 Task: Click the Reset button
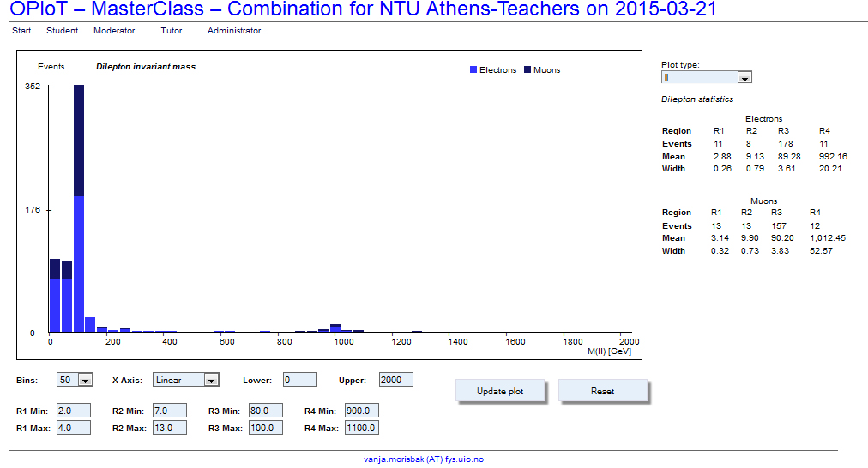tap(602, 391)
